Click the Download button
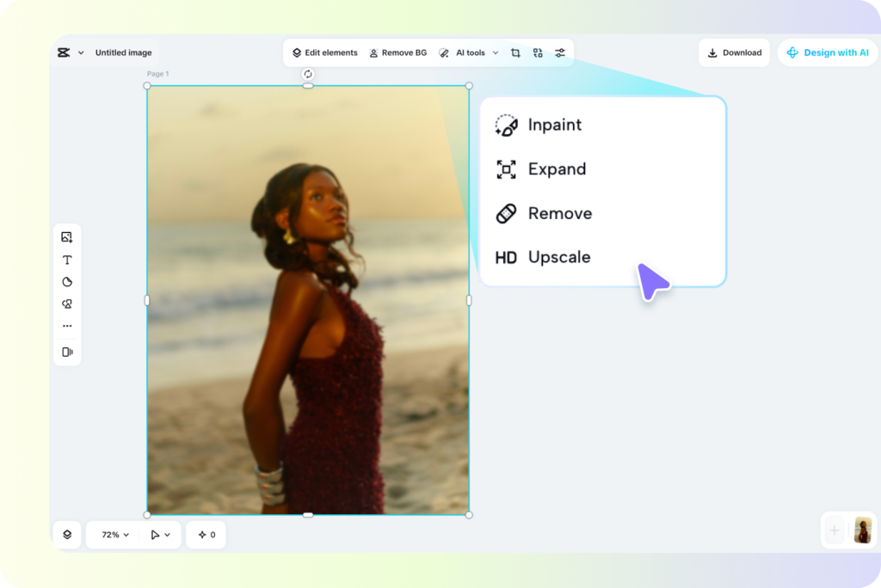This screenshot has height=588, width=881. (734, 52)
